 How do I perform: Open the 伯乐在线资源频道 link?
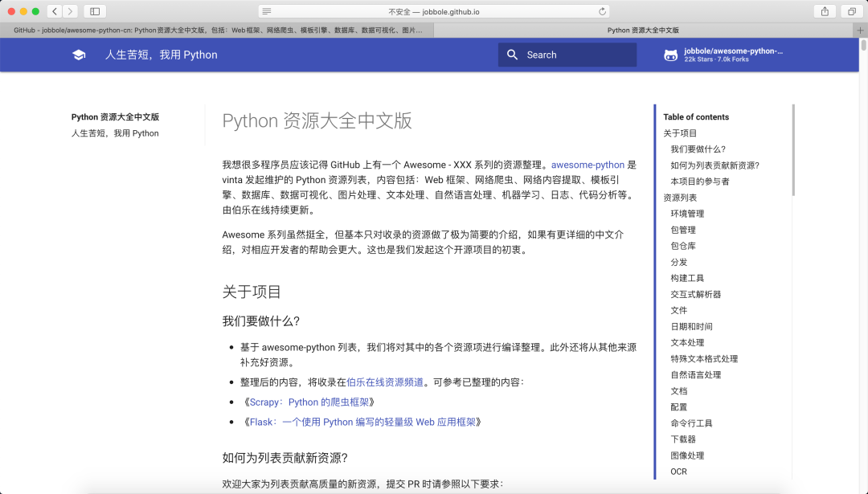point(385,382)
